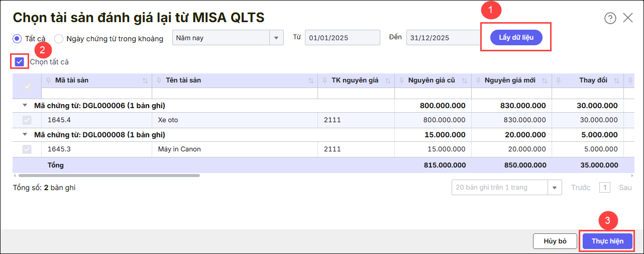The width and height of the screenshot is (644, 254).
Task: Sort the Thay đổi column
Action: tap(617, 80)
